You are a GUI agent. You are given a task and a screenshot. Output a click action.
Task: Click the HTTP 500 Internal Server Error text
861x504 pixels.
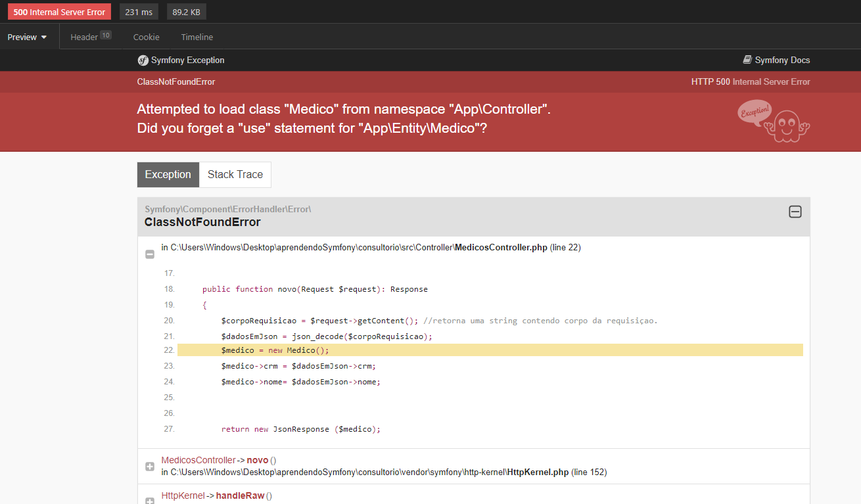point(751,82)
